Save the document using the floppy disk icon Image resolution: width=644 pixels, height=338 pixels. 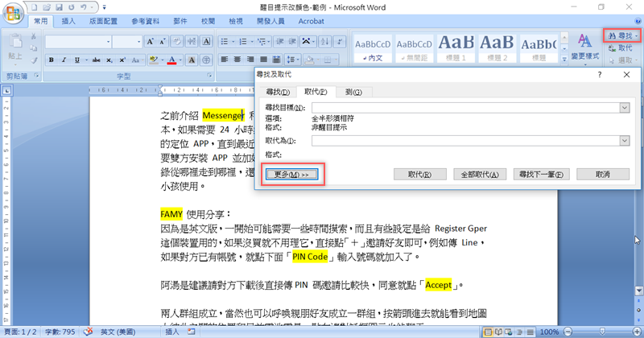(59, 7)
